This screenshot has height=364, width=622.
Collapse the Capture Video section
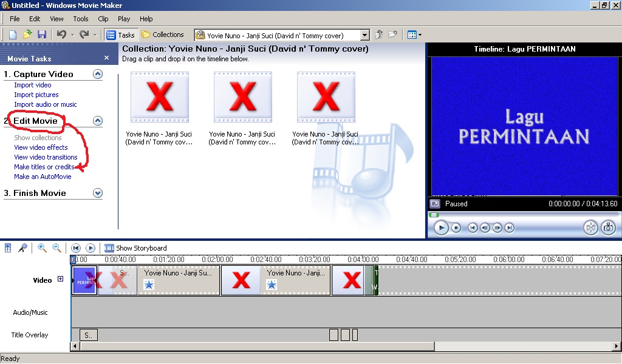(x=98, y=74)
